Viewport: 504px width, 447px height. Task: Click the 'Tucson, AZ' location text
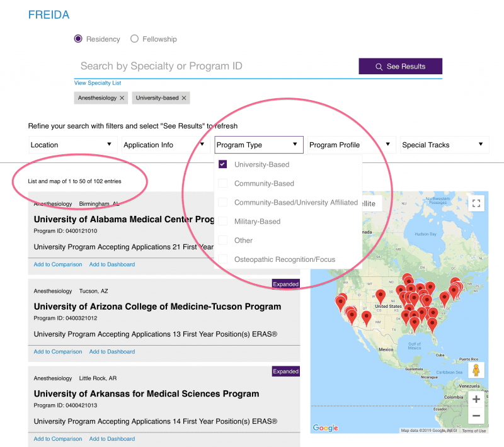(93, 291)
